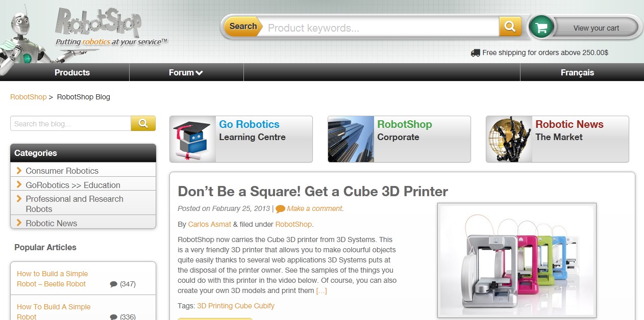Expand the Consumer Robotics category
This screenshot has width=644, height=320.
pyautogui.click(x=19, y=171)
